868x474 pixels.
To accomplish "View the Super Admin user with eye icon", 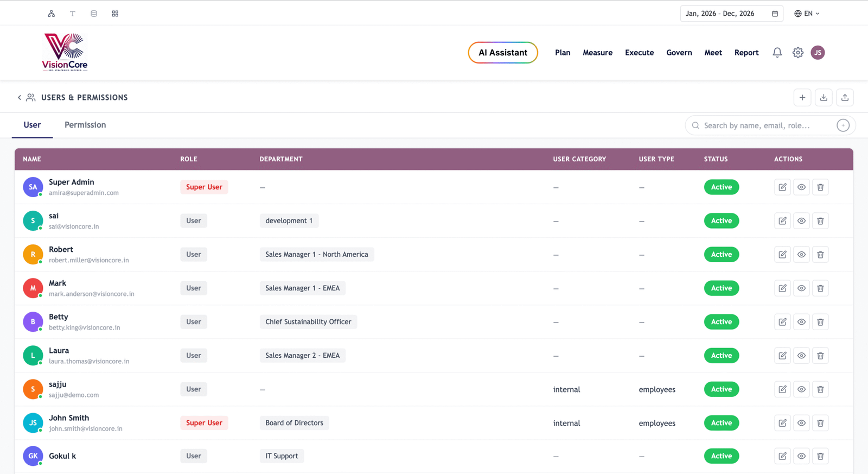I will click(x=801, y=187).
